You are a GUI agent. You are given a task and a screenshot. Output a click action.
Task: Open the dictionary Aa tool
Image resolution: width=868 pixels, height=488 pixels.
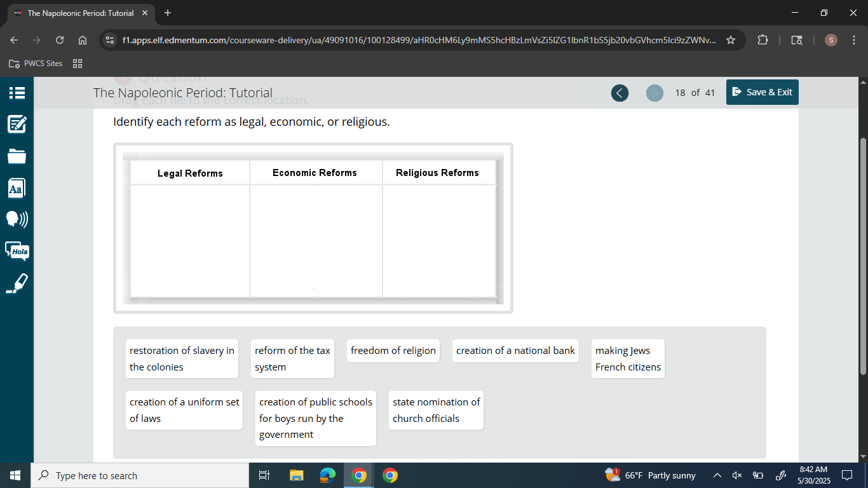pos(17,189)
